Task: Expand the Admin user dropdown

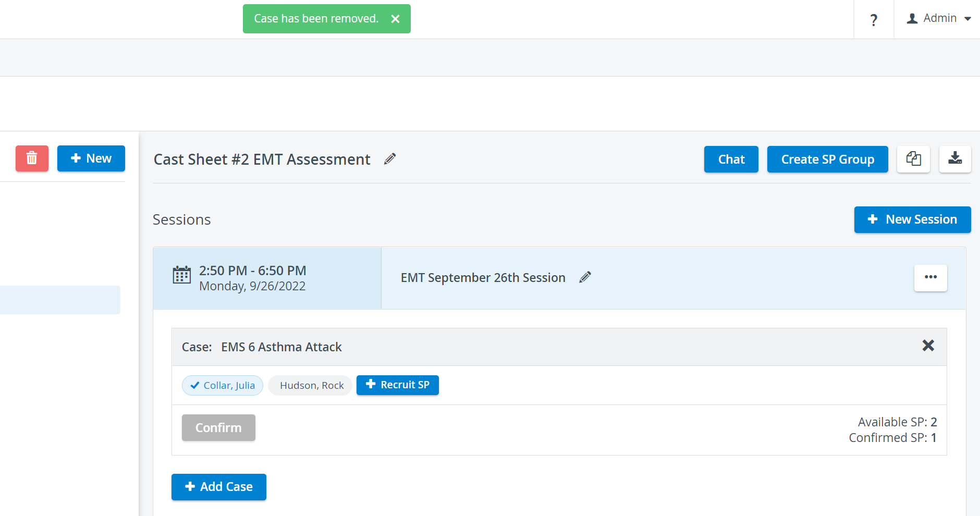Action: [938, 18]
